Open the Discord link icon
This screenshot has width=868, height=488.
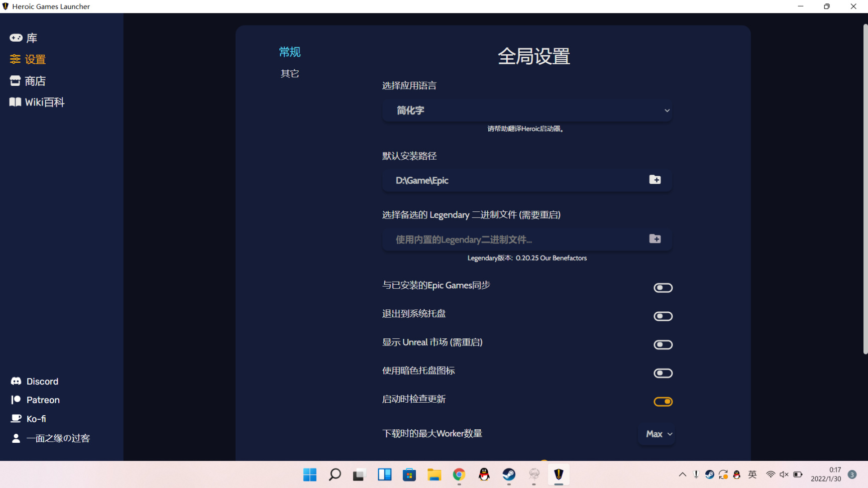point(16,381)
